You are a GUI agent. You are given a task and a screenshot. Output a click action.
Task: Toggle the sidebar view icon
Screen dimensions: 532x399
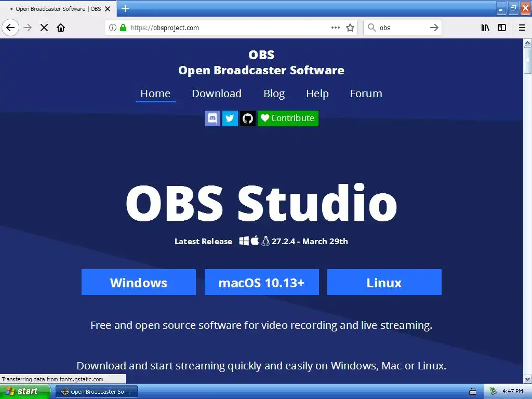click(x=502, y=28)
